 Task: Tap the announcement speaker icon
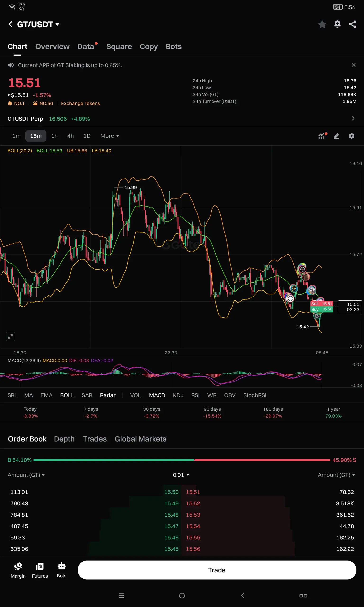[x=11, y=65]
